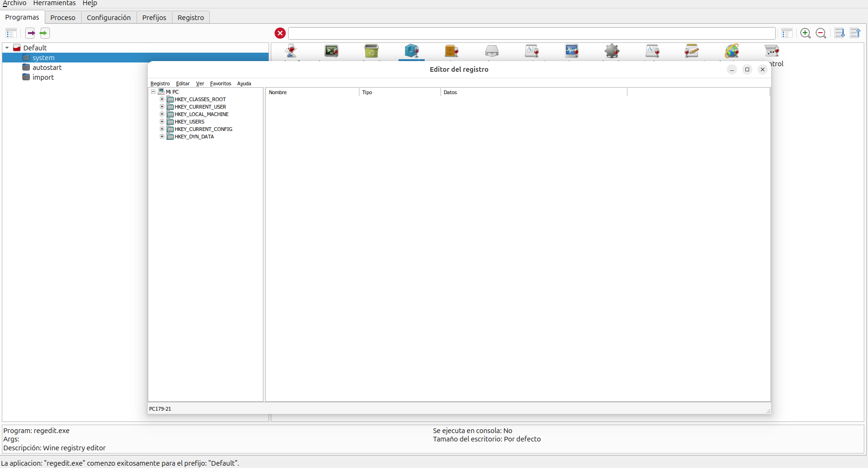
Task: Click the terminal console program icon
Action: tap(331, 51)
